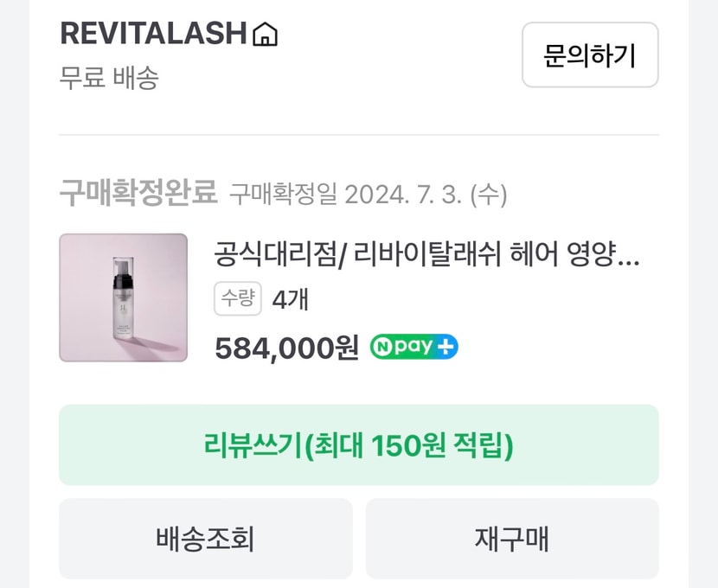Open the pink product thumbnail image
718x588 pixels.
click(123, 297)
